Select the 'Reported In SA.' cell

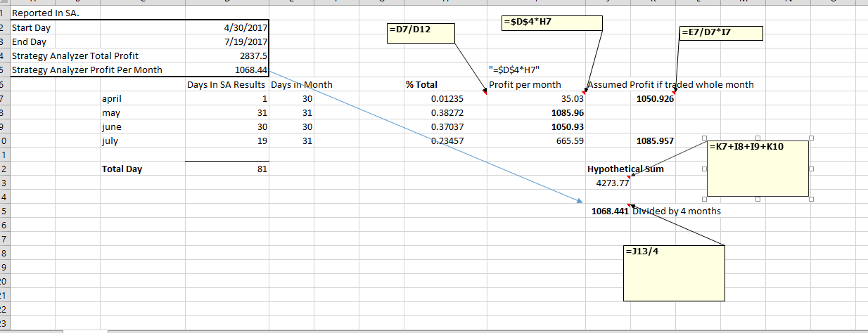[x=44, y=13]
